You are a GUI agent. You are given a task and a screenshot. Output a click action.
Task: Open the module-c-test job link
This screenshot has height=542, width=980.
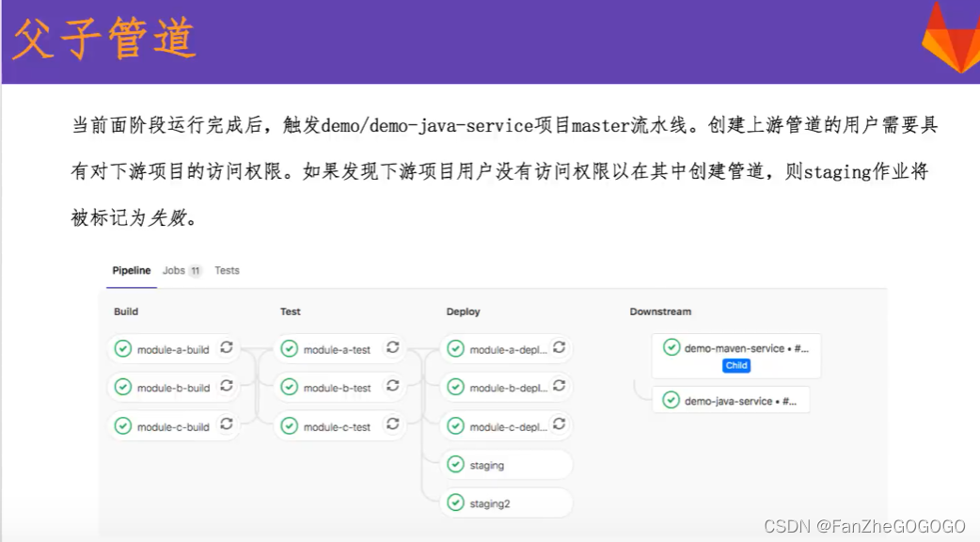tap(337, 427)
